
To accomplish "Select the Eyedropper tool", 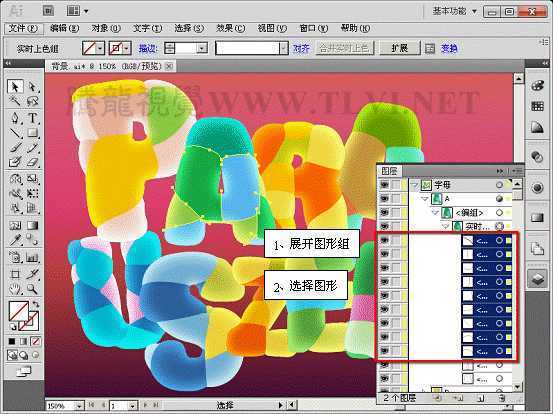I will click(x=15, y=241).
